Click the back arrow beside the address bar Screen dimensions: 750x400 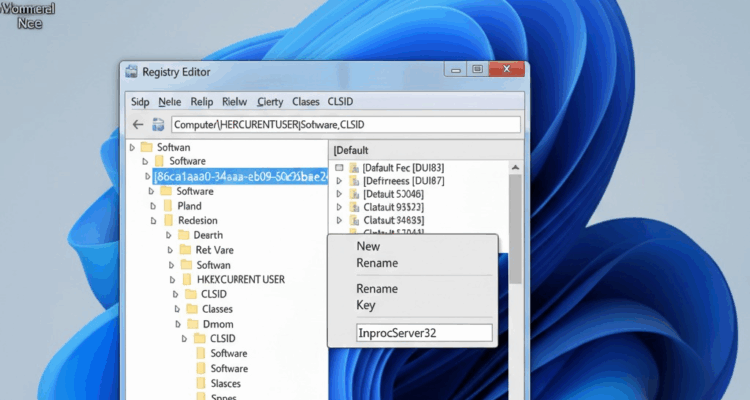pyautogui.click(x=138, y=125)
